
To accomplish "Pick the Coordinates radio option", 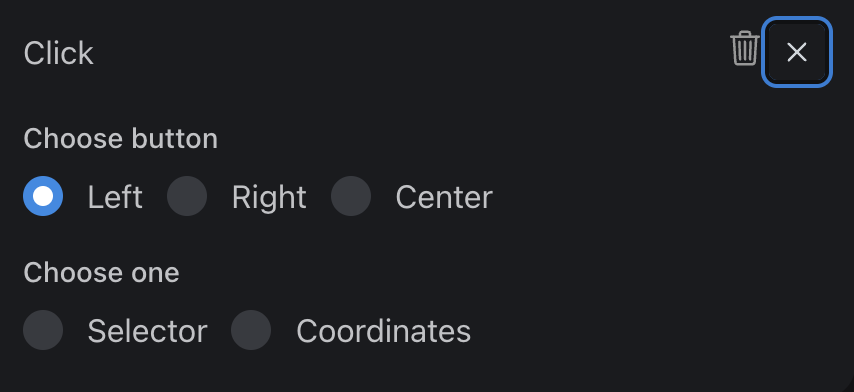I will click(x=251, y=330).
